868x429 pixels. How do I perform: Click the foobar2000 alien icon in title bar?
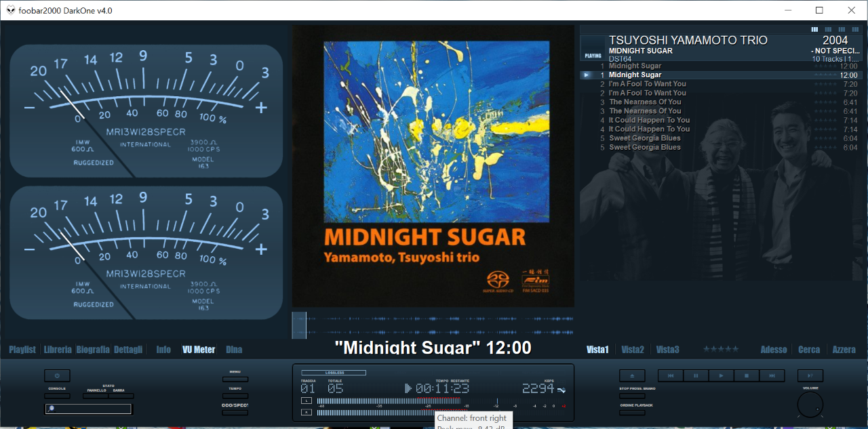pos(11,10)
